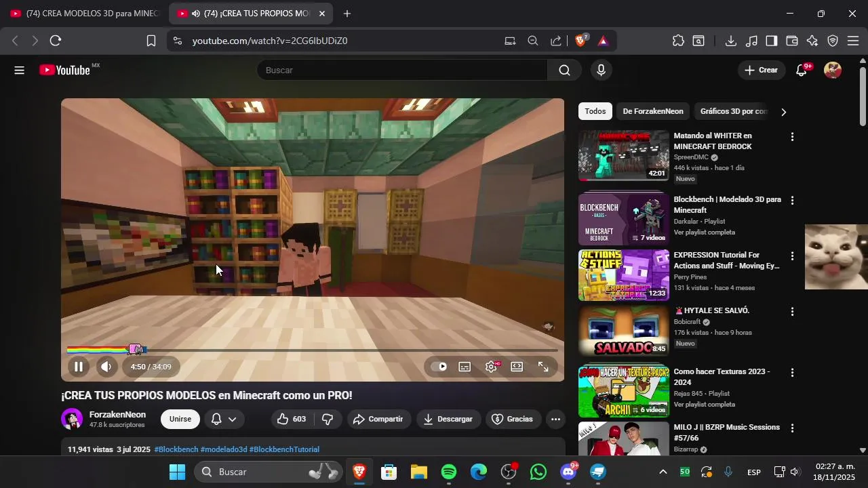Click the Gracias button
The width and height of the screenshot is (868, 488).
pos(513,419)
